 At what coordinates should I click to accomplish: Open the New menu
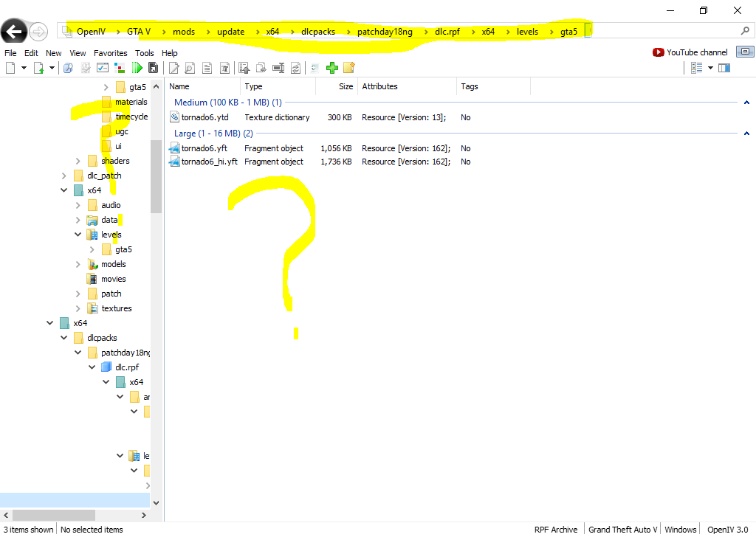click(x=53, y=53)
